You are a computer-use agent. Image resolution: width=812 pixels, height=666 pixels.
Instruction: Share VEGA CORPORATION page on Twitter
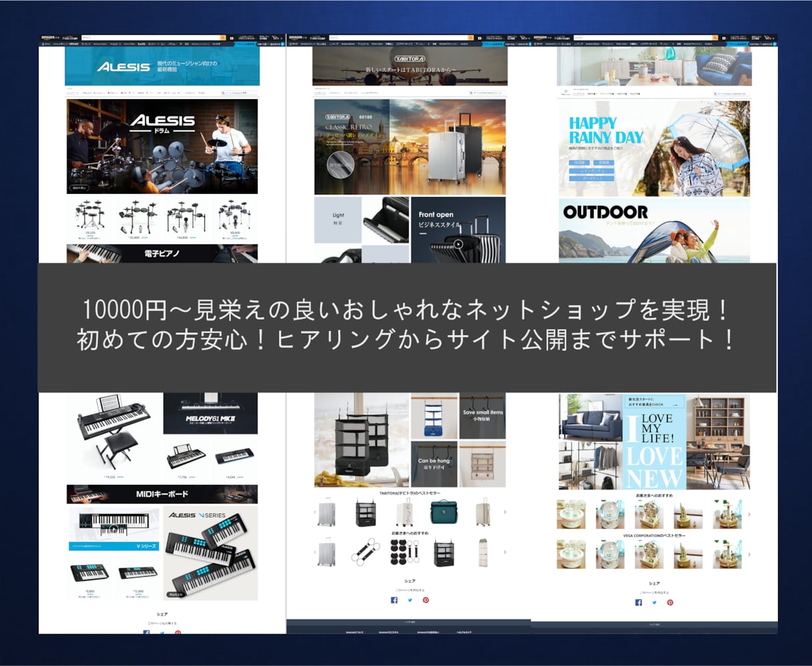click(654, 602)
